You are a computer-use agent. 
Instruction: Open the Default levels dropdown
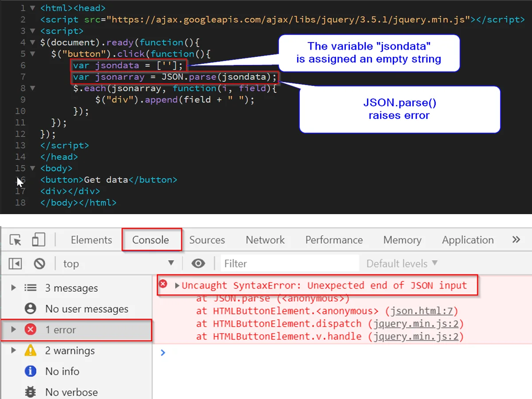click(x=402, y=264)
